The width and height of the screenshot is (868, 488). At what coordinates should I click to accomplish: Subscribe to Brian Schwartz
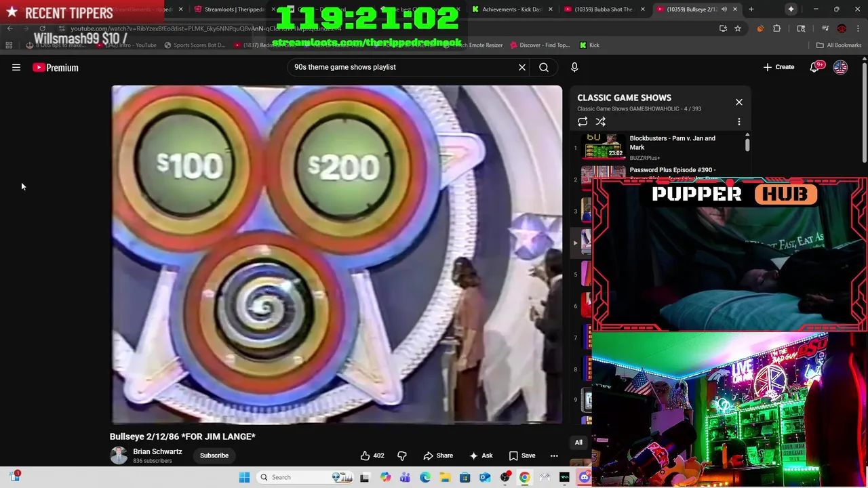(x=214, y=455)
